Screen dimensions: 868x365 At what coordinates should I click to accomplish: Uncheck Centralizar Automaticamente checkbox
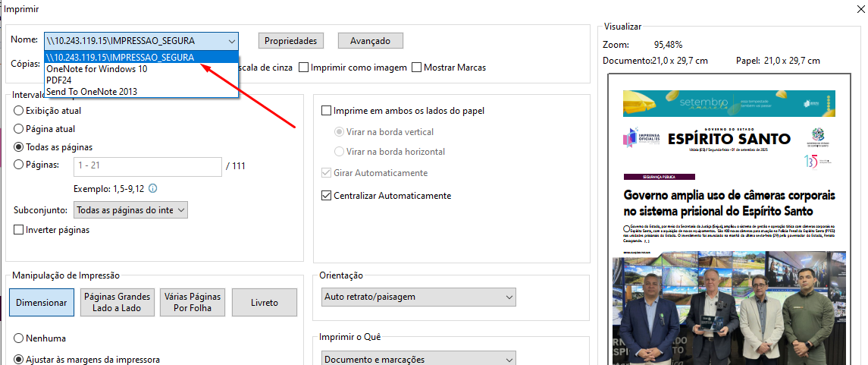(327, 196)
